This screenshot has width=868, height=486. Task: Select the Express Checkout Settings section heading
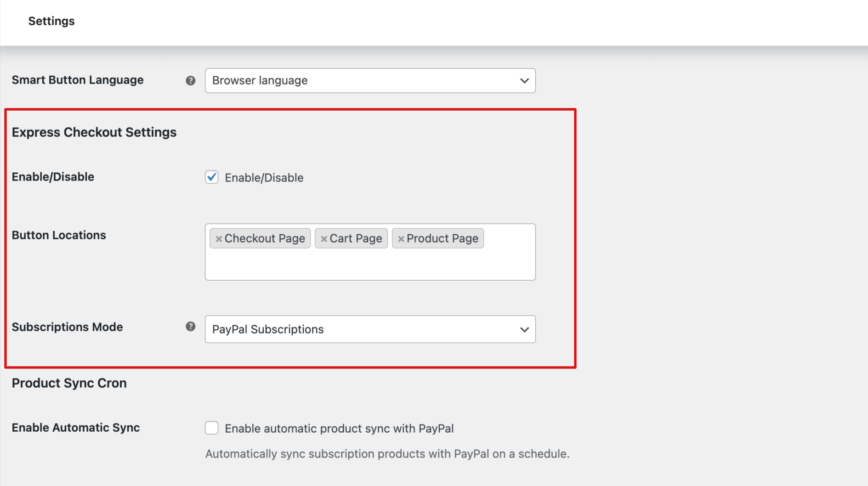94,132
